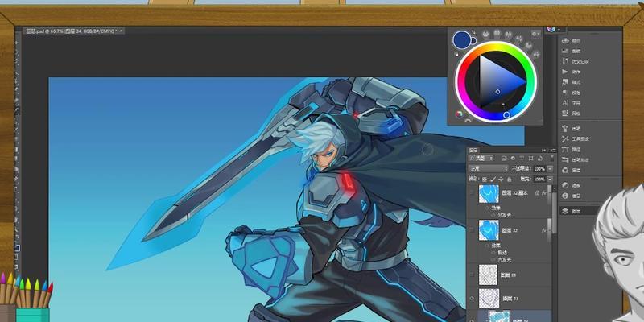The image size is (644, 322).
Task: Open the Actions panel with play-triangle icon
Action: coord(565,72)
